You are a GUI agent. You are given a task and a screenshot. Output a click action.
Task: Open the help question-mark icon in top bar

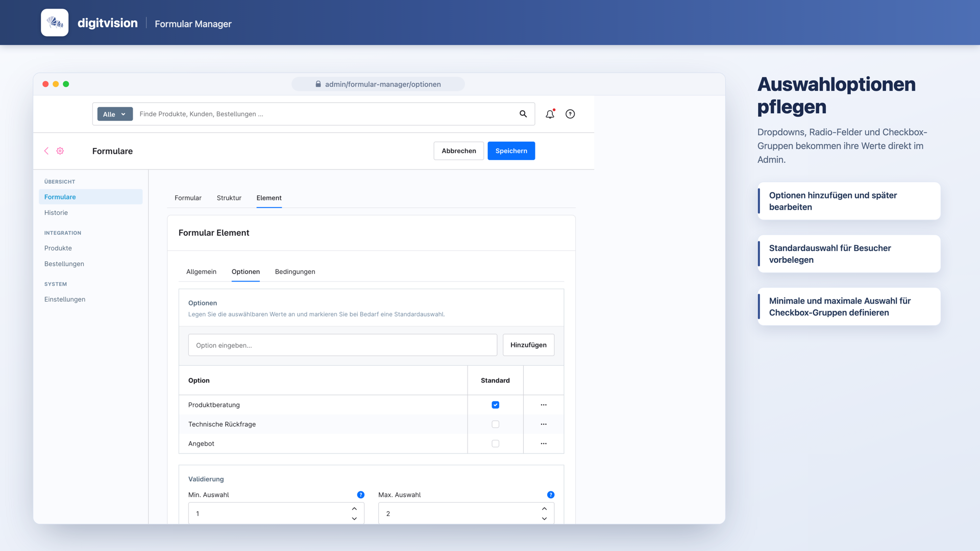[x=570, y=114]
